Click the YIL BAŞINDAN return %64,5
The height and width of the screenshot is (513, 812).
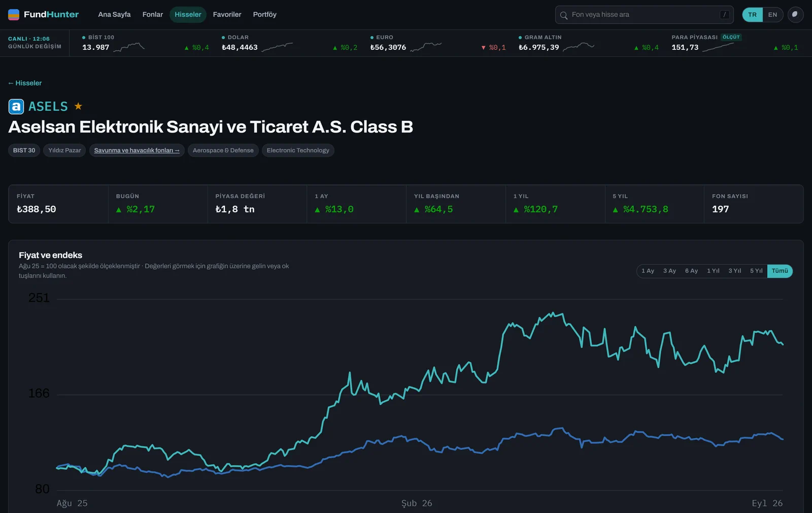(433, 209)
